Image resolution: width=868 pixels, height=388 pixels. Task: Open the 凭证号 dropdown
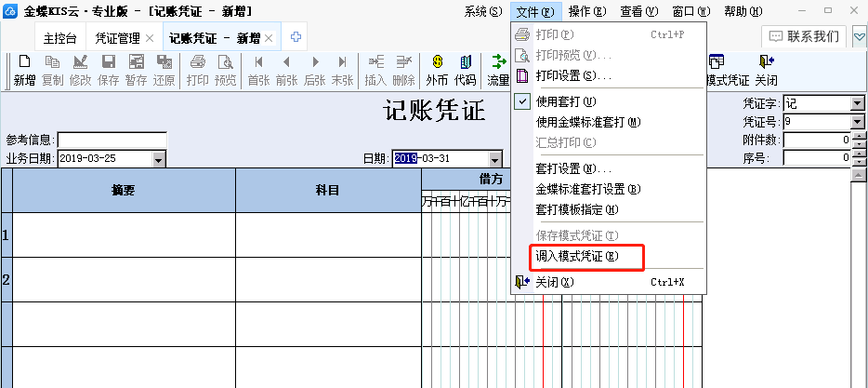click(x=858, y=121)
